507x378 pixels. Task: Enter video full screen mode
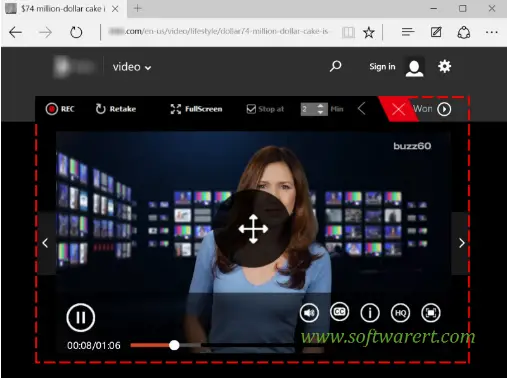pyautogui.click(x=431, y=313)
